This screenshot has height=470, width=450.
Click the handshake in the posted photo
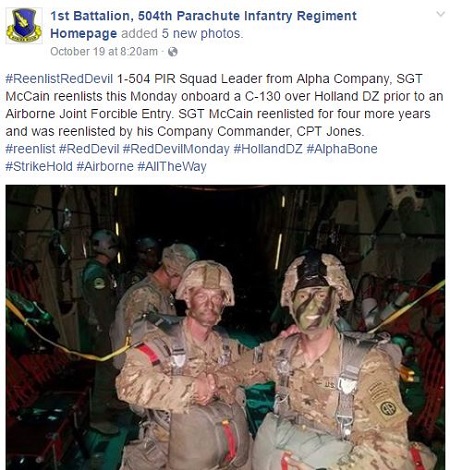[x=212, y=387]
